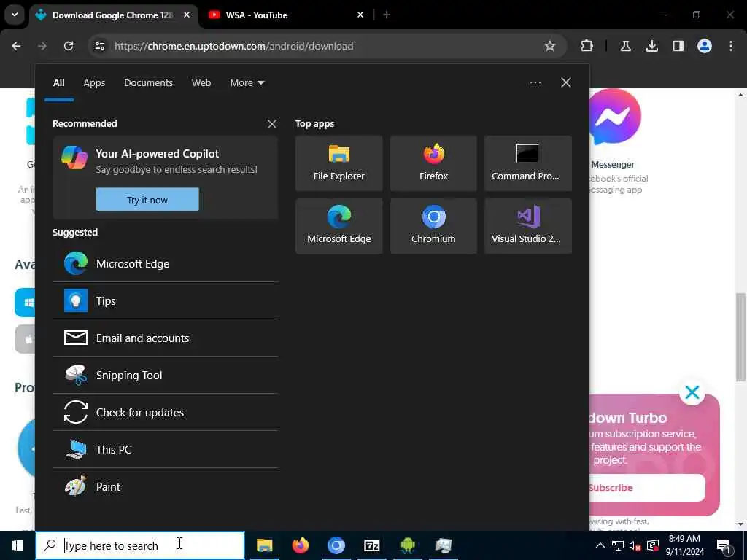The image size is (747, 560).
Task: Open File Explorer on the taskbar
Action: coord(264,545)
